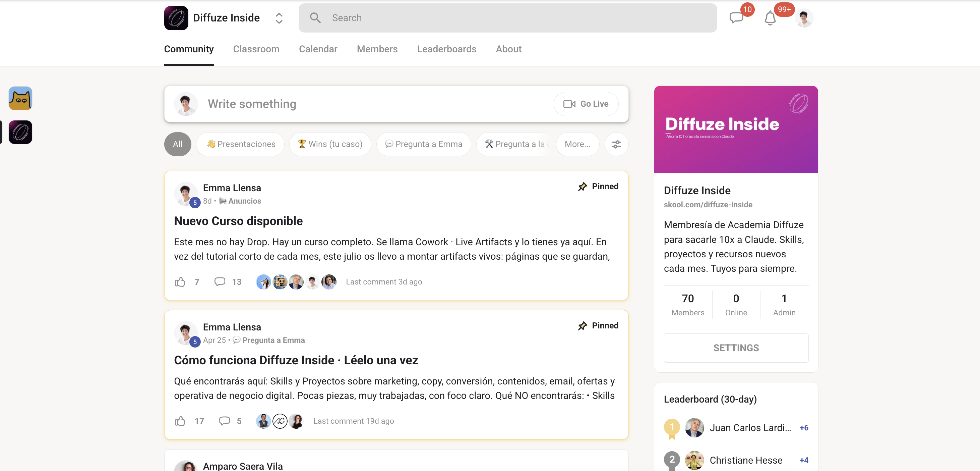
Task: Click Juan Carlos Lardi's leaderboard avatar
Action: [694, 428]
